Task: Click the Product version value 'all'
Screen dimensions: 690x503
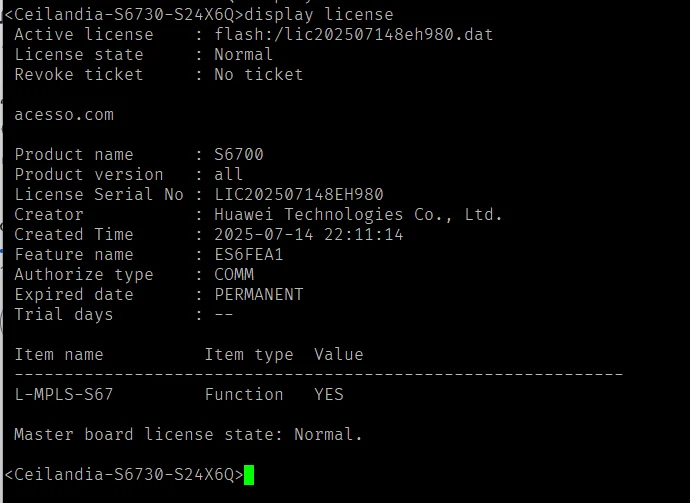Action: coord(228,174)
